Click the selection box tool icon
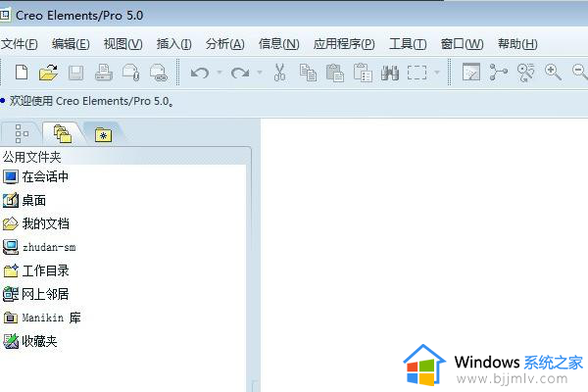 [x=417, y=73]
